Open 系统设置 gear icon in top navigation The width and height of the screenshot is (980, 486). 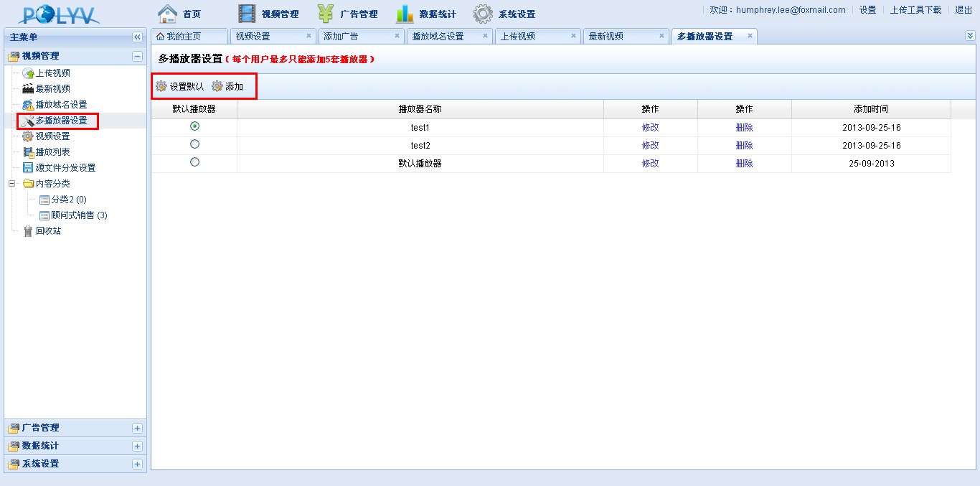pos(483,14)
